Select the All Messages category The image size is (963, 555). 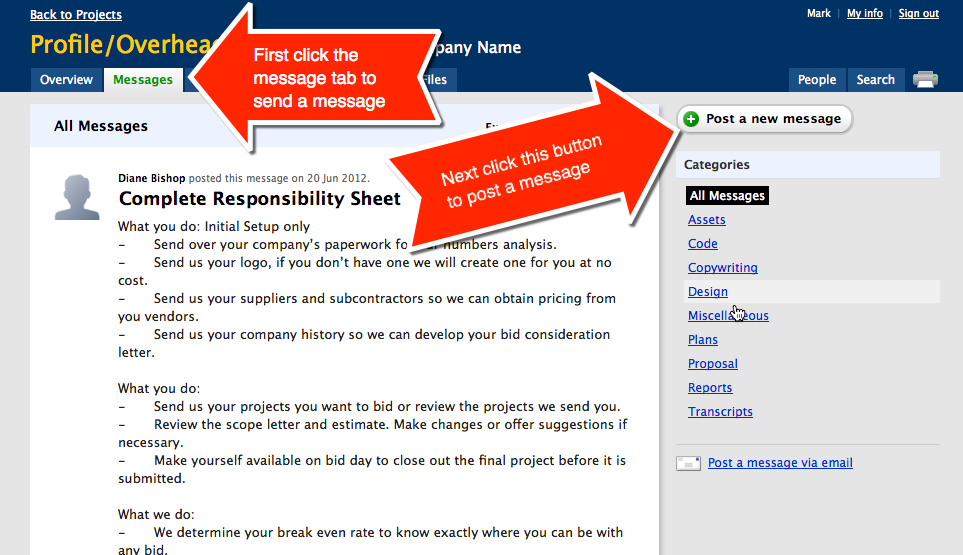pyautogui.click(x=727, y=196)
